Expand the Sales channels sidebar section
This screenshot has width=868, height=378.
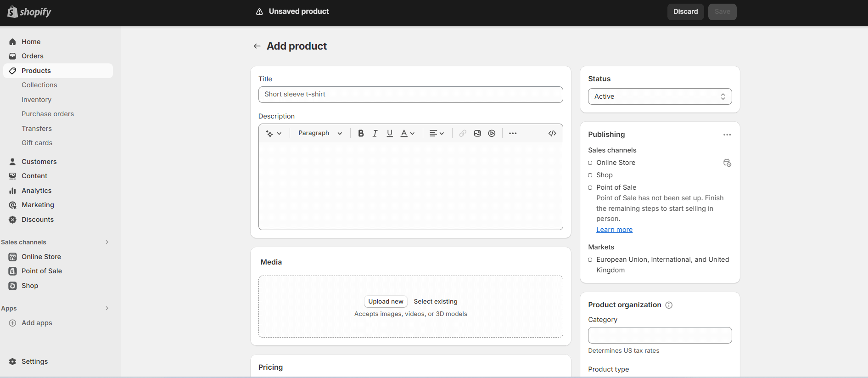[x=107, y=242]
